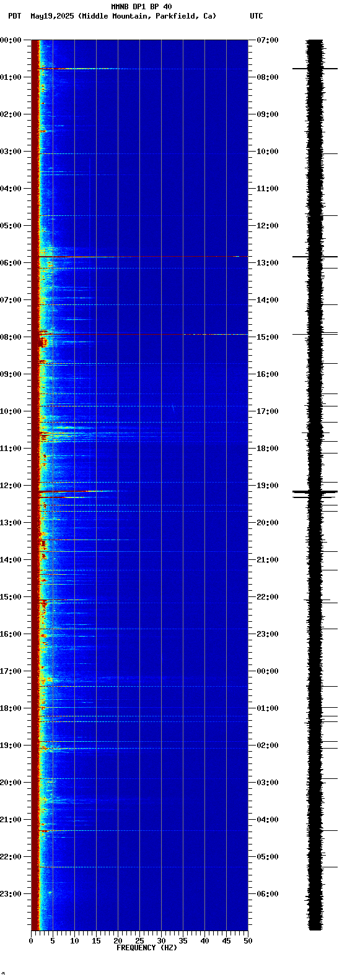Viewport: 342px width, 980px height.
Task: Click '23:00' on the UTC time axis
Action: (x=268, y=634)
